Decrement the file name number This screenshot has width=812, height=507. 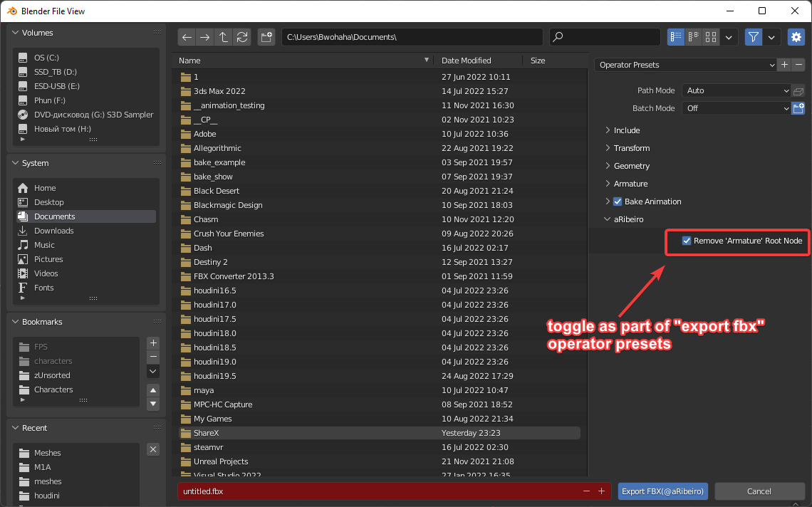[586, 491]
